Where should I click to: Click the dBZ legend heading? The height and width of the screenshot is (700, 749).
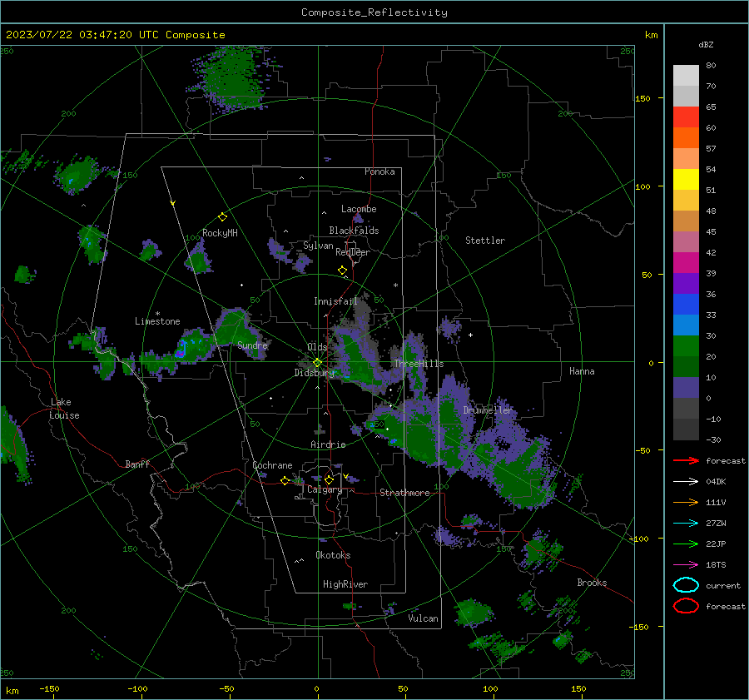[706, 45]
